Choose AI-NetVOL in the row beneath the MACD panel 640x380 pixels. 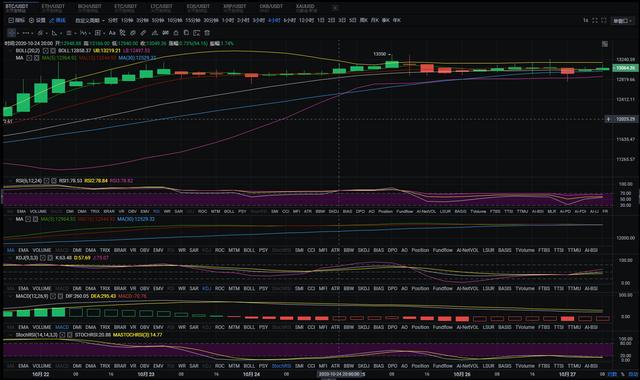pos(467,327)
